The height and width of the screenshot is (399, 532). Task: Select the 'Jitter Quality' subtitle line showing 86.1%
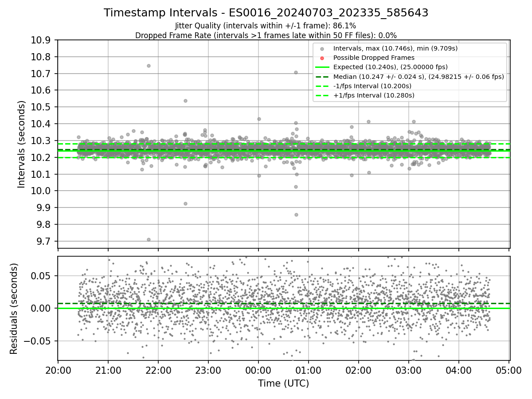coord(266,26)
